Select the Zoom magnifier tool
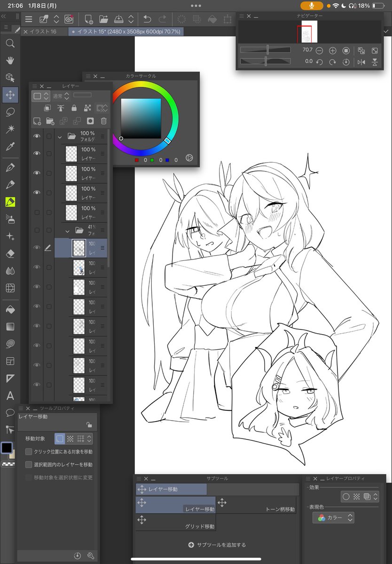Viewport: 392px width, 564px height. (10, 44)
